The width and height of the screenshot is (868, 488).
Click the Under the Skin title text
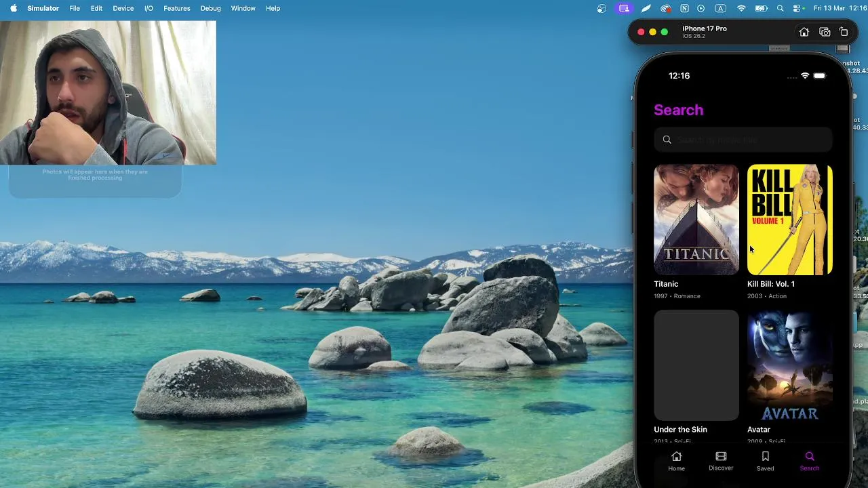click(680, 430)
